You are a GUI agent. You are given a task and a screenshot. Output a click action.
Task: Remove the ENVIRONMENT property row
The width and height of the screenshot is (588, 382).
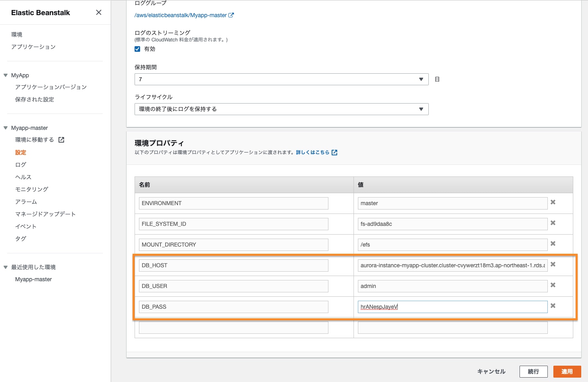coord(553,202)
